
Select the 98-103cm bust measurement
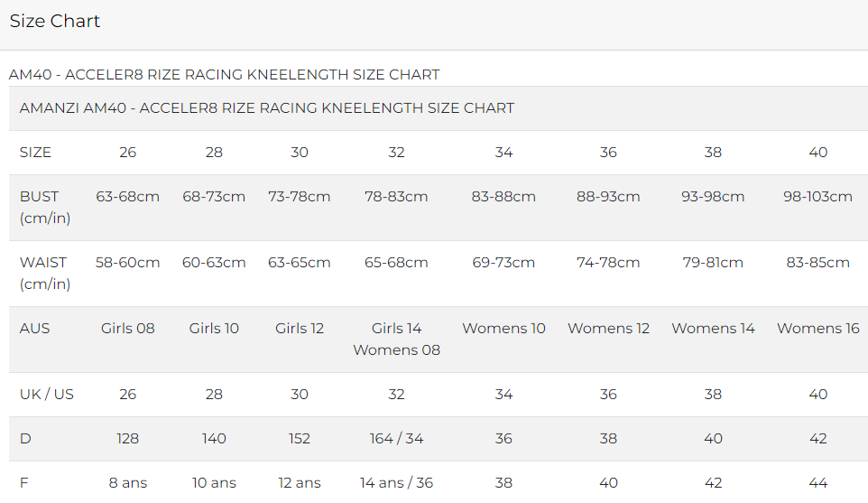pos(818,197)
